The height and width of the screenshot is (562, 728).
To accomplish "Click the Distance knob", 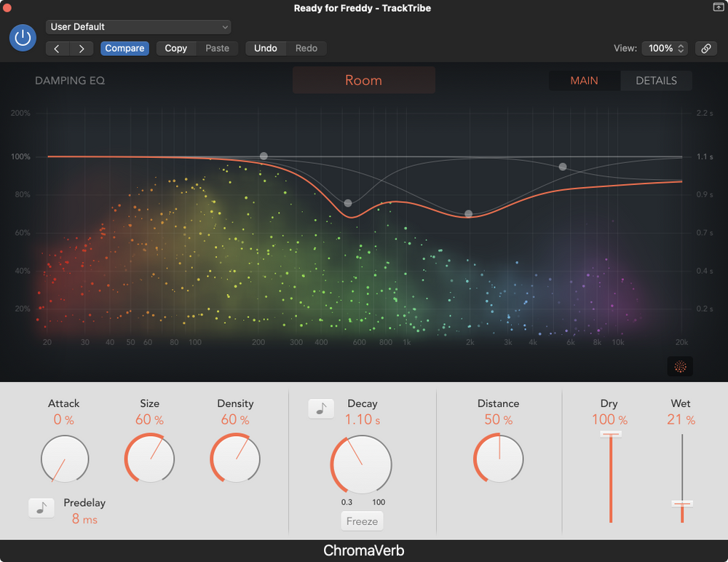I will 499,459.
